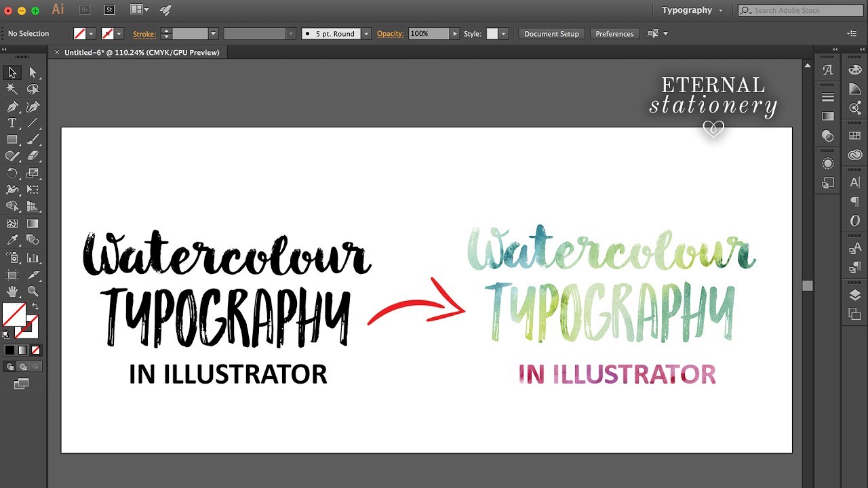The width and height of the screenshot is (868, 488).
Task: Select the Line Segment tool
Action: [x=33, y=123]
